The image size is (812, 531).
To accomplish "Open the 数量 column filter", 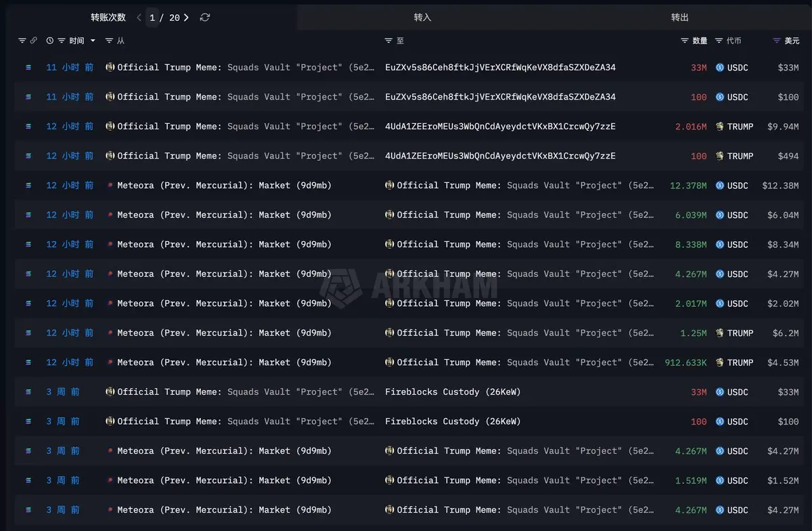I will (x=685, y=41).
